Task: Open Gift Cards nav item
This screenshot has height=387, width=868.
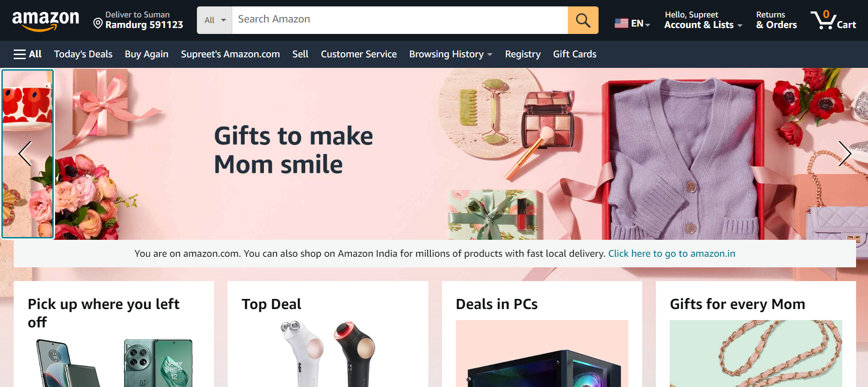Action: point(575,54)
